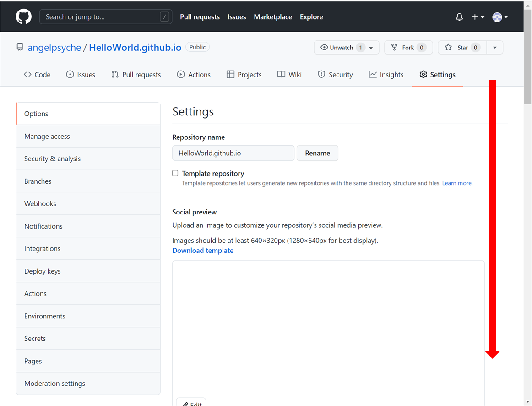
Task: Open Moderation settings
Action: pos(88,383)
